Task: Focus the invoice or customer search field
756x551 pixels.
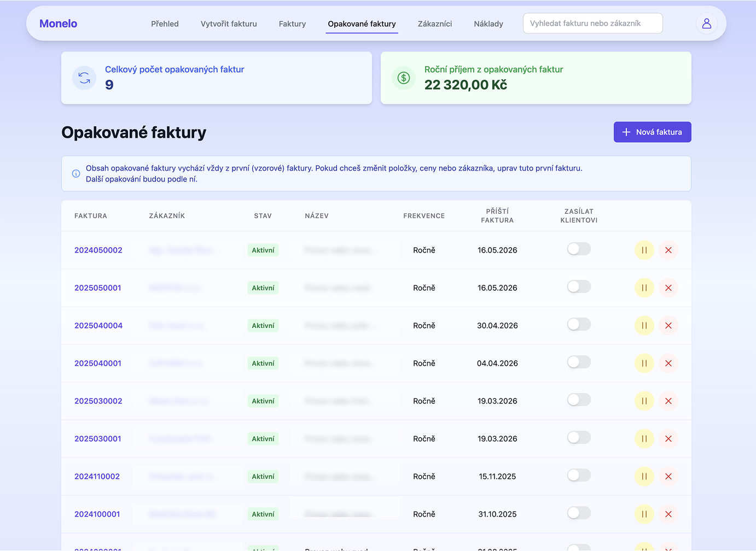Action: 592,24
